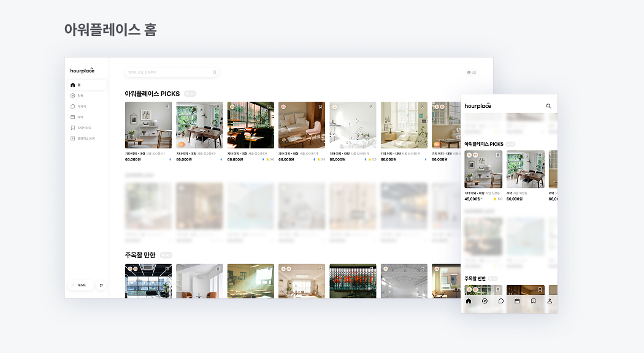644x353 pixels.
Task: Click the desktop search input field
Action: (x=172, y=72)
